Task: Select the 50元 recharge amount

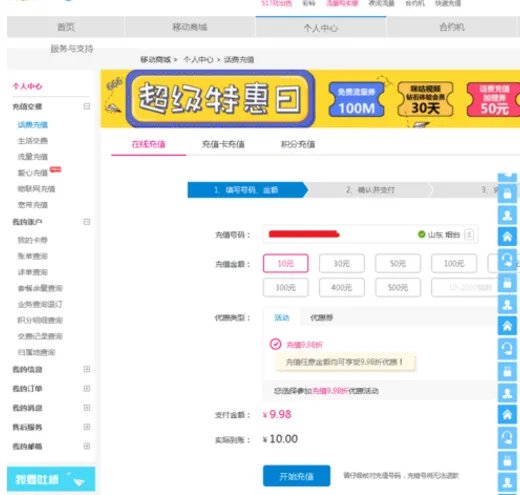Action: pos(398,263)
